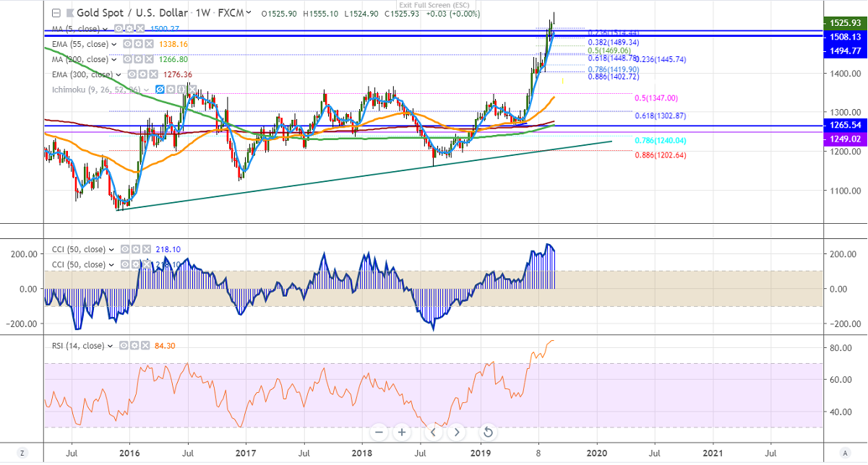Open settings for MA (200, close)
Image resolution: width=868 pixels, height=465 pixels.
tap(138, 59)
